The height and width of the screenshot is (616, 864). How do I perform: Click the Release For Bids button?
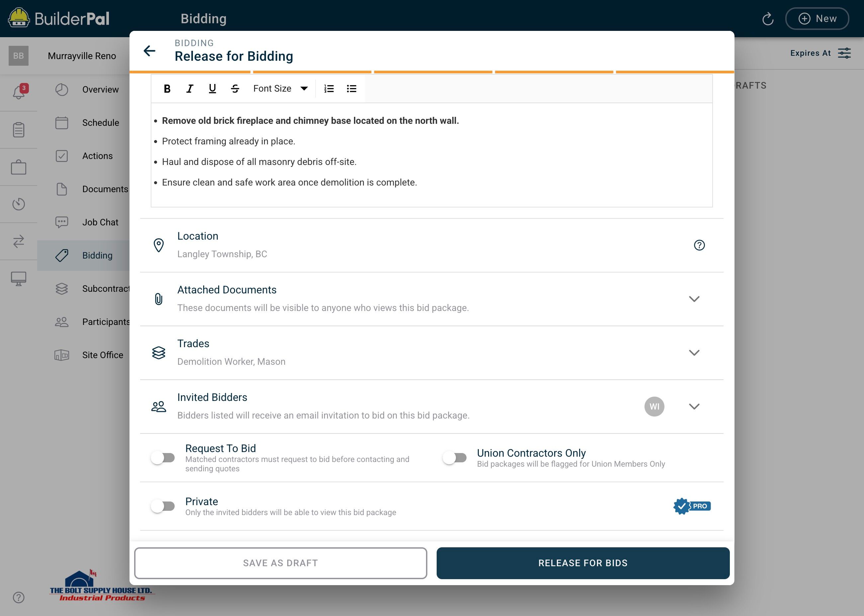[x=582, y=563]
